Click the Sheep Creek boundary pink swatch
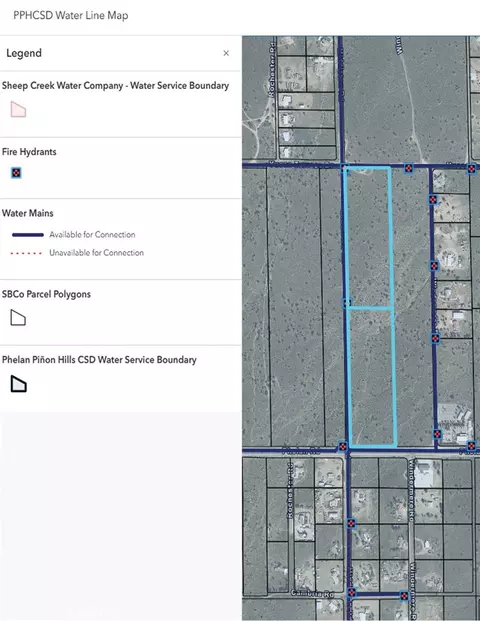The width and height of the screenshot is (480, 621). coord(18,109)
